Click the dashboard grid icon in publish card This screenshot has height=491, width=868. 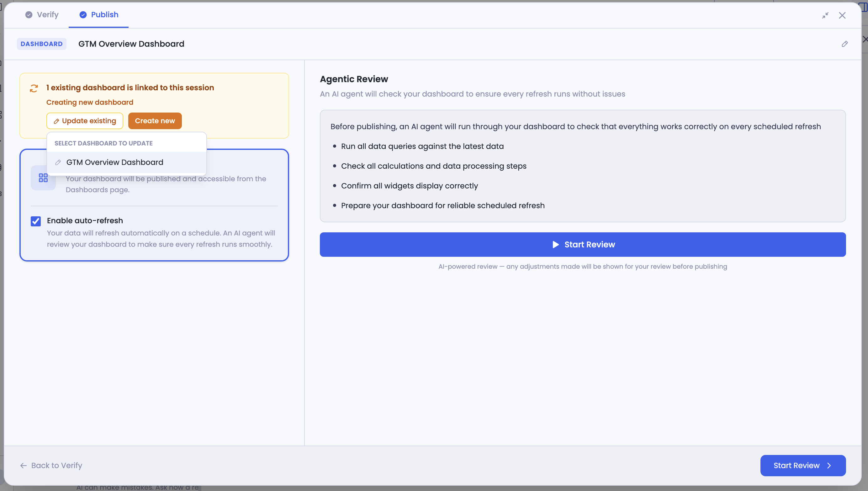(43, 178)
